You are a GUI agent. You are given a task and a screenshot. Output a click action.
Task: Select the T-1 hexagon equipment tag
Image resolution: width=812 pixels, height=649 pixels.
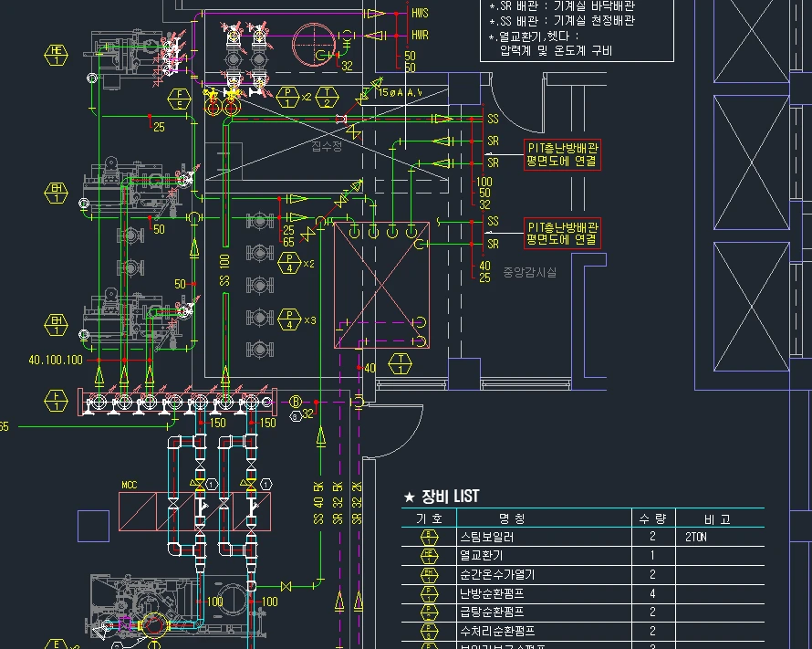coord(400,363)
